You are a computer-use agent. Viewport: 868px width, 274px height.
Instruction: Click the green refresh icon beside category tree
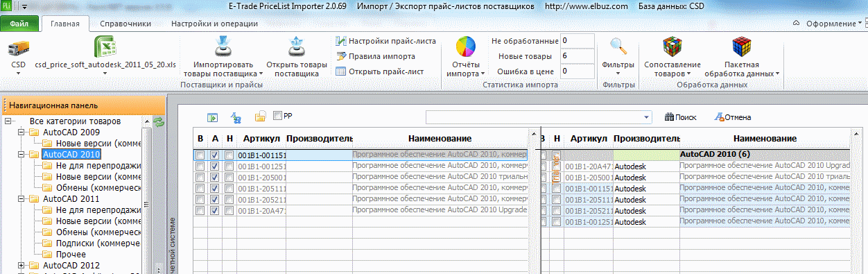159,122
